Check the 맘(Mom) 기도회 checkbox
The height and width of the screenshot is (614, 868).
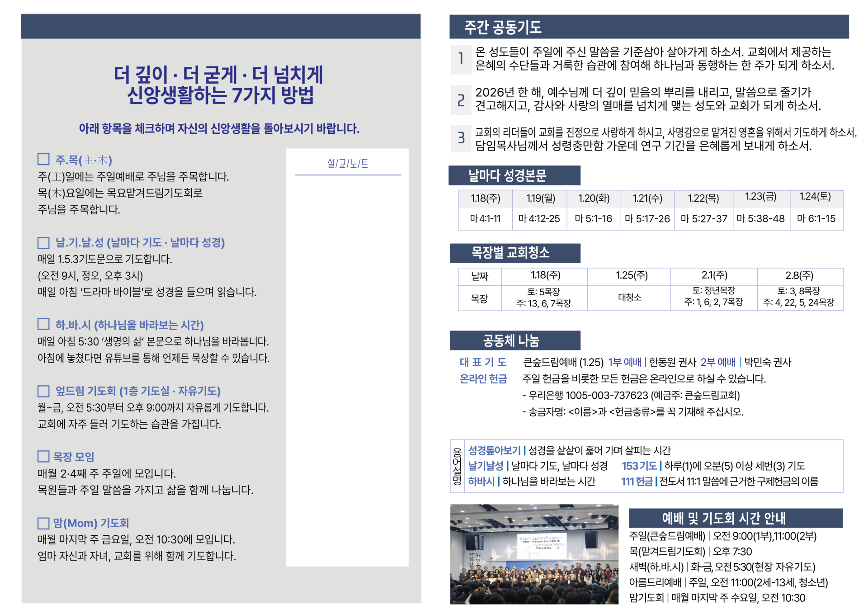(x=43, y=523)
